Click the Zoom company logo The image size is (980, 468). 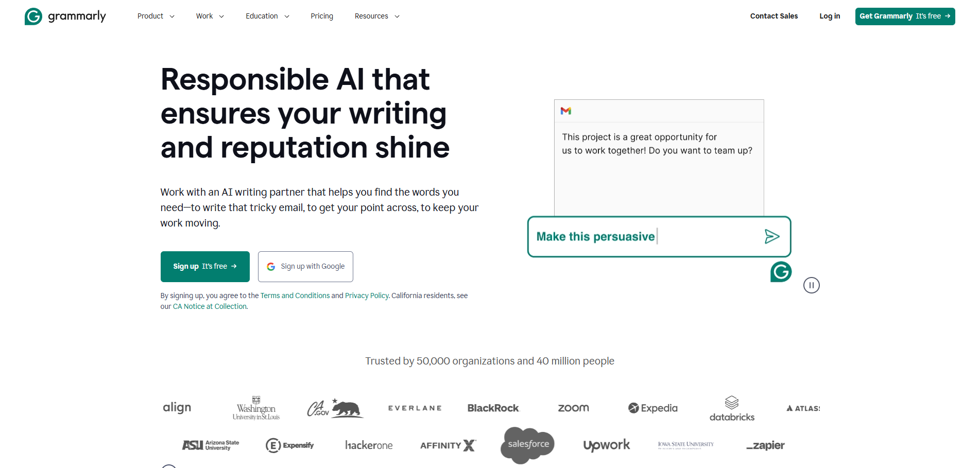(x=573, y=408)
